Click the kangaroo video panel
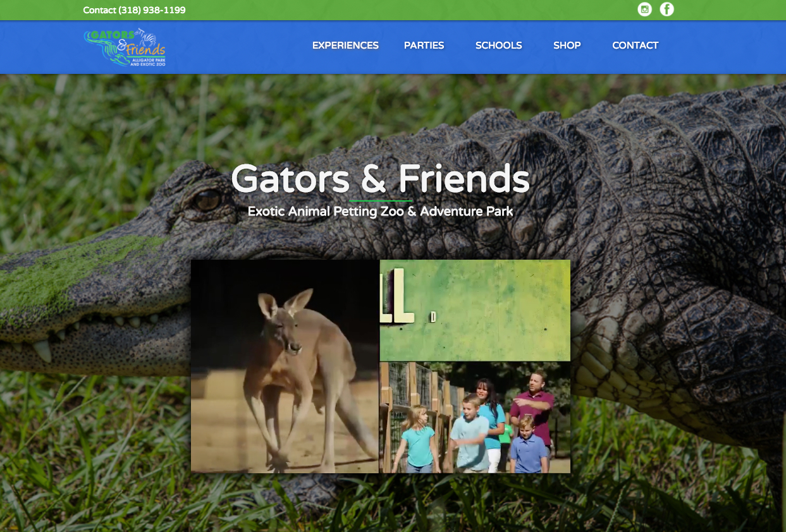This screenshot has width=786, height=532. (285, 366)
